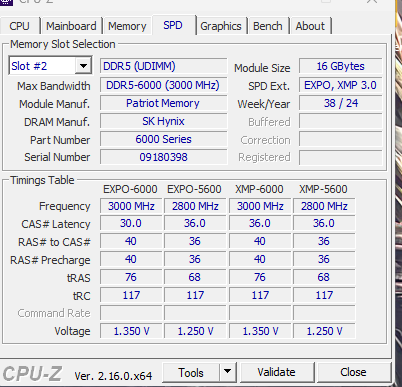Click the 6000 Series part number value
The height and width of the screenshot is (387, 402).
tap(163, 139)
